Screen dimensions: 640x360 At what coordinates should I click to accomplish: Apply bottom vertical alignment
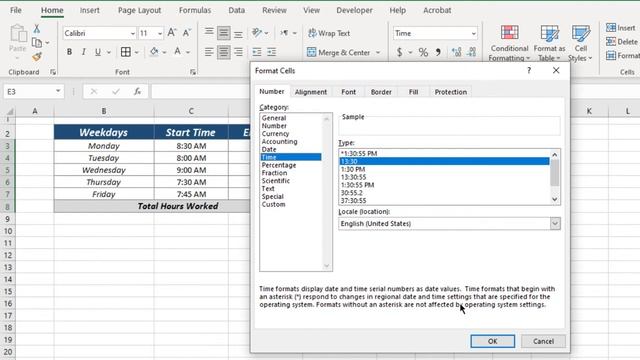(x=238, y=33)
